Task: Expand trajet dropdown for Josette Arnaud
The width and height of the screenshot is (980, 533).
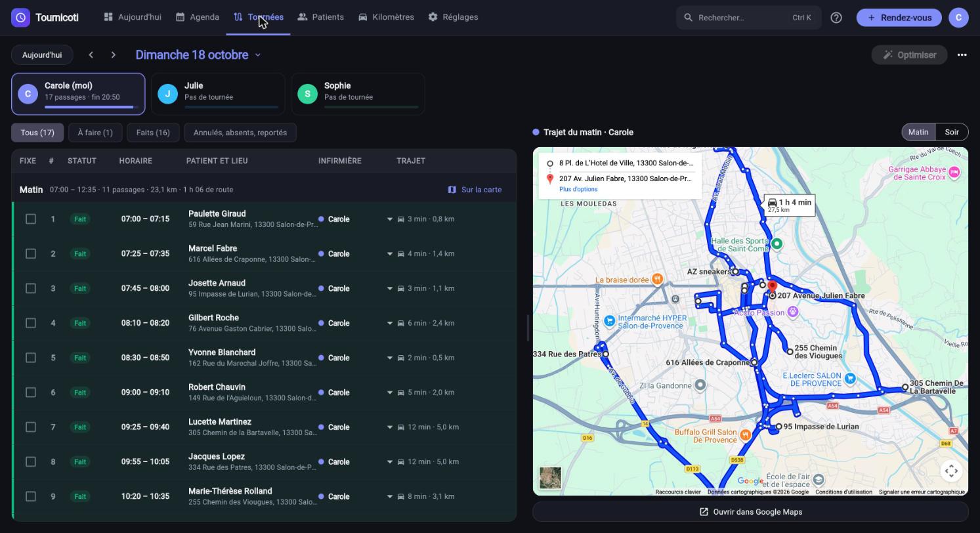Action: [x=389, y=289]
